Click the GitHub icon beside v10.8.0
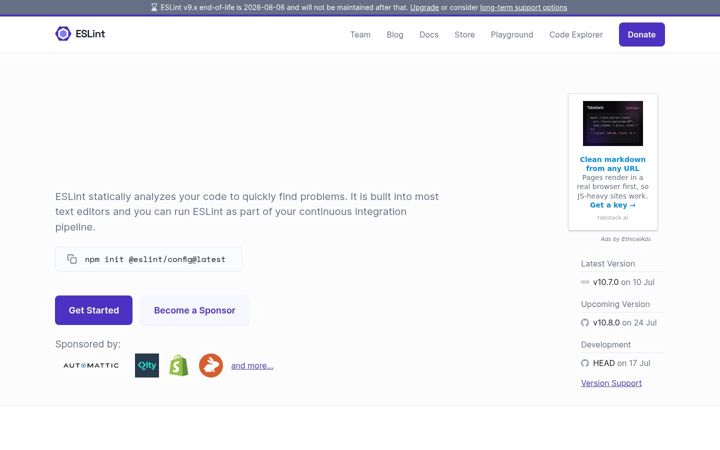Screen dimensions: 720x450 click(x=585, y=323)
